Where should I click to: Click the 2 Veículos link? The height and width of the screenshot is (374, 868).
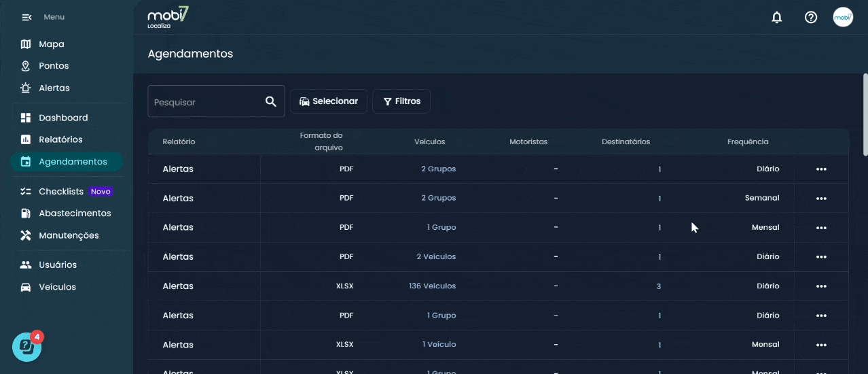pos(436,257)
